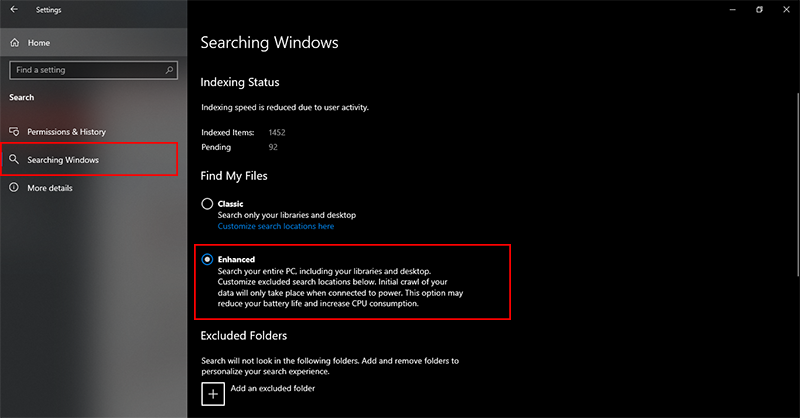Screen dimensions: 800x418
Task: Select the Enhanced radio button
Action: [x=207, y=259]
